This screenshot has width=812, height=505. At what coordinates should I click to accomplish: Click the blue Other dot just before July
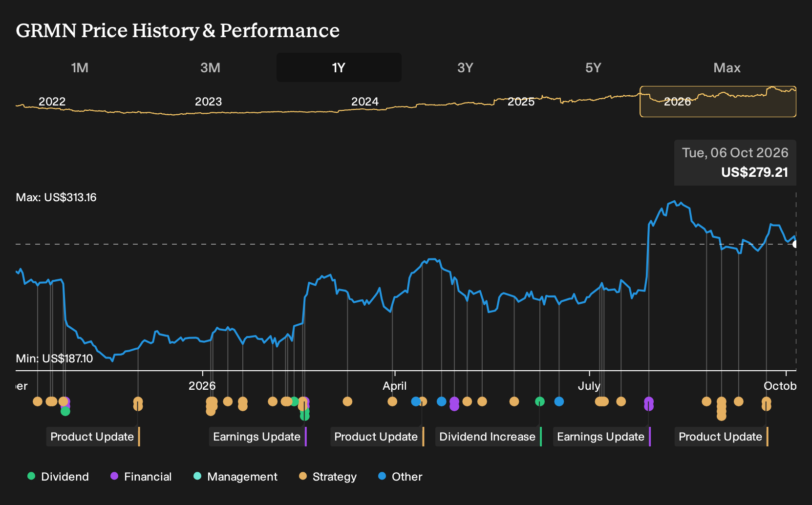[x=559, y=401]
